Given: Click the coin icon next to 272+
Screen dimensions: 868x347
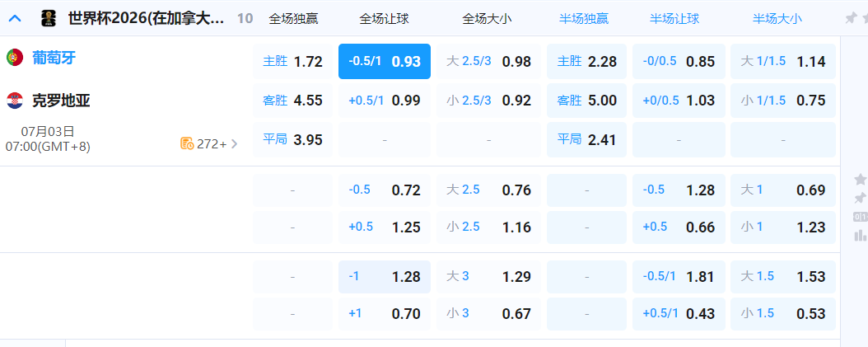Looking at the screenshot, I should click(187, 144).
